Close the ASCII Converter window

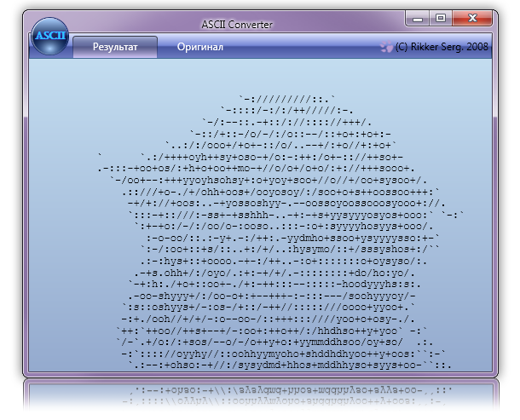tap(470, 18)
